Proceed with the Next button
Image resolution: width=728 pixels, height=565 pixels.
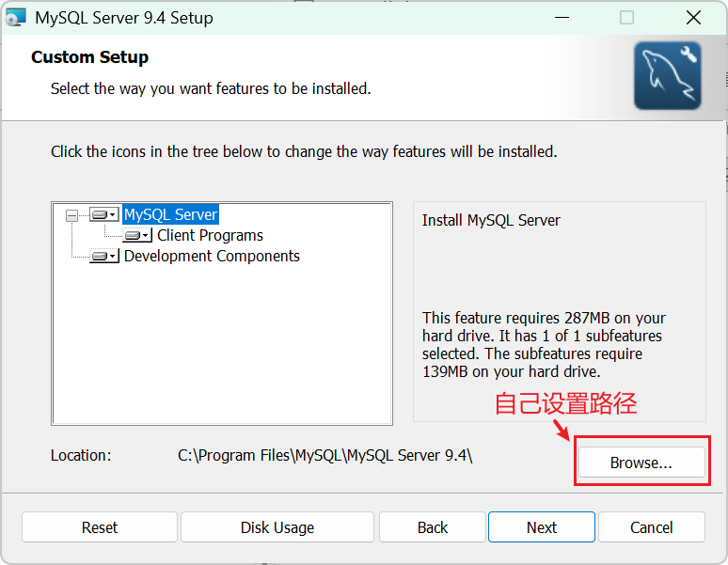tap(542, 527)
